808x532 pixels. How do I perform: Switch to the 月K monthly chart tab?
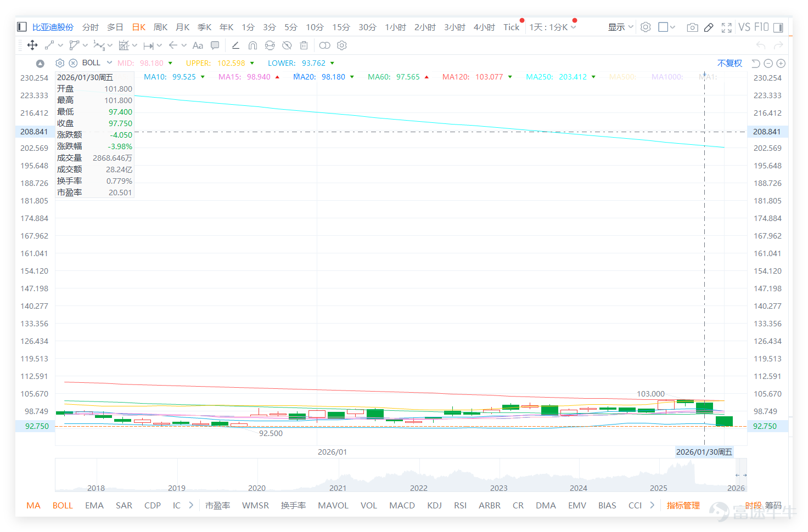(x=183, y=27)
